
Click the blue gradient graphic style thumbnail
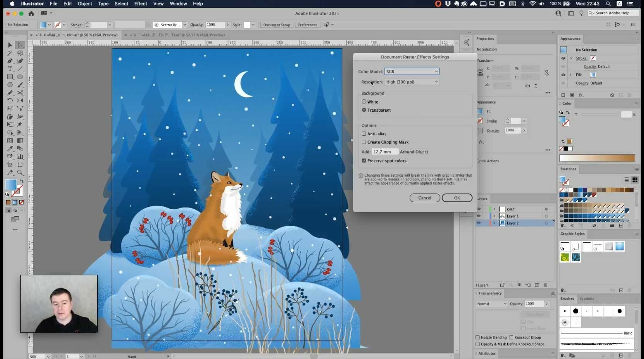[620, 247]
